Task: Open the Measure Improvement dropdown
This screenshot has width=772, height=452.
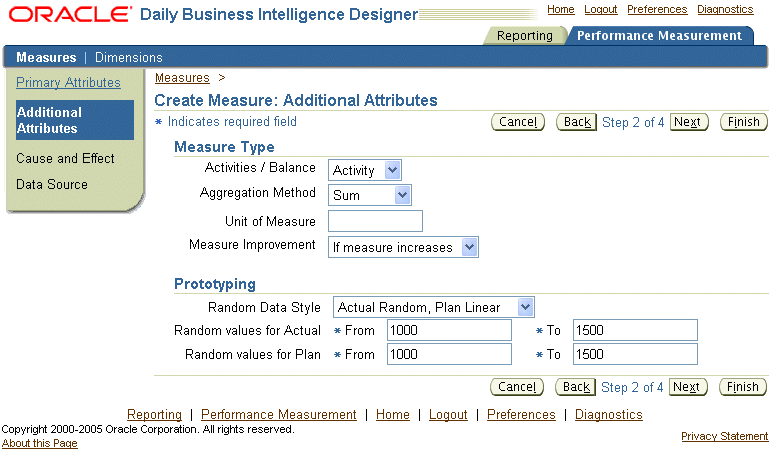Action: coord(404,247)
